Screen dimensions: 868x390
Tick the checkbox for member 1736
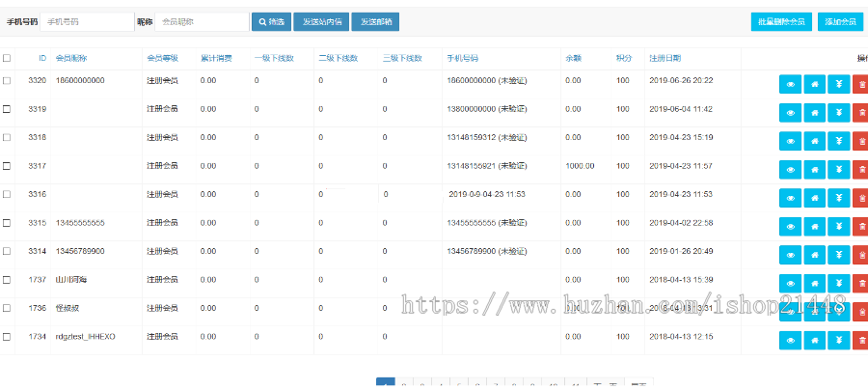coord(7,308)
